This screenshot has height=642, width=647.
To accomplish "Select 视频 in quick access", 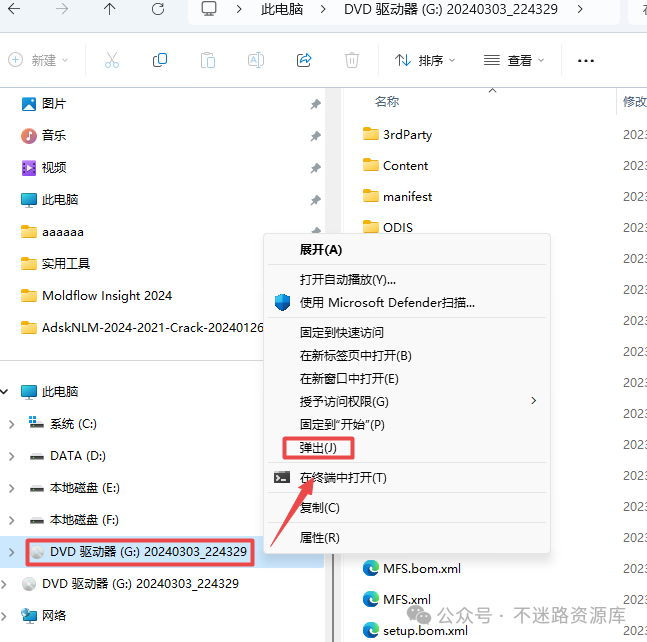I will click(x=43, y=168).
